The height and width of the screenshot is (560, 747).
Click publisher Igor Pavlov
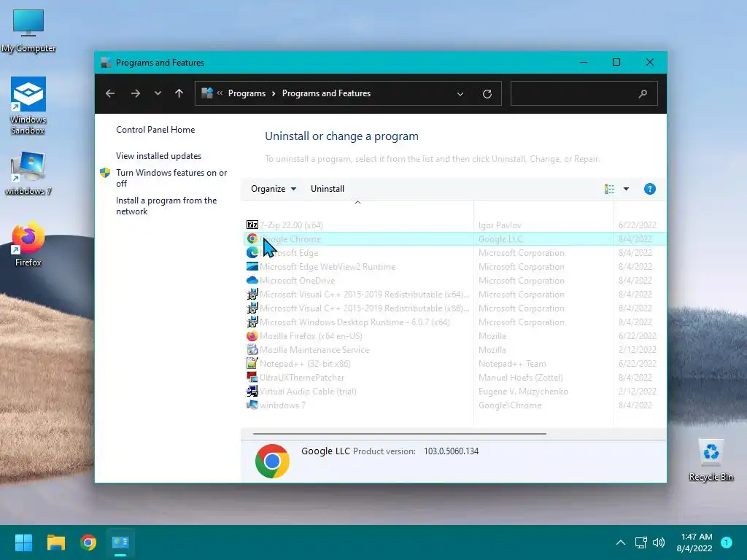[500, 225]
